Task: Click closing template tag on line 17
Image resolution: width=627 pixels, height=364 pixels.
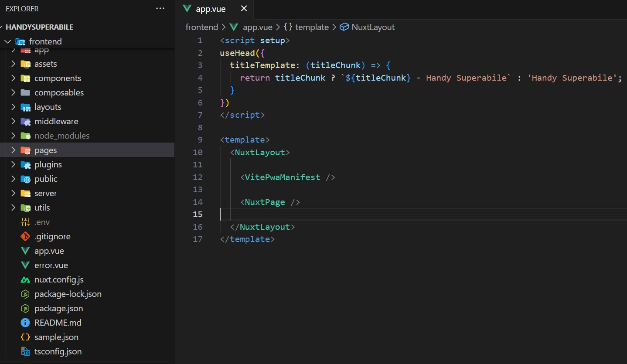Action: coord(248,239)
